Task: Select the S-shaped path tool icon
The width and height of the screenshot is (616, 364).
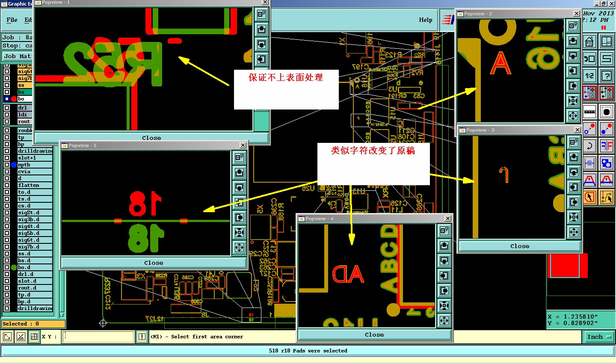Action: pos(607,59)
